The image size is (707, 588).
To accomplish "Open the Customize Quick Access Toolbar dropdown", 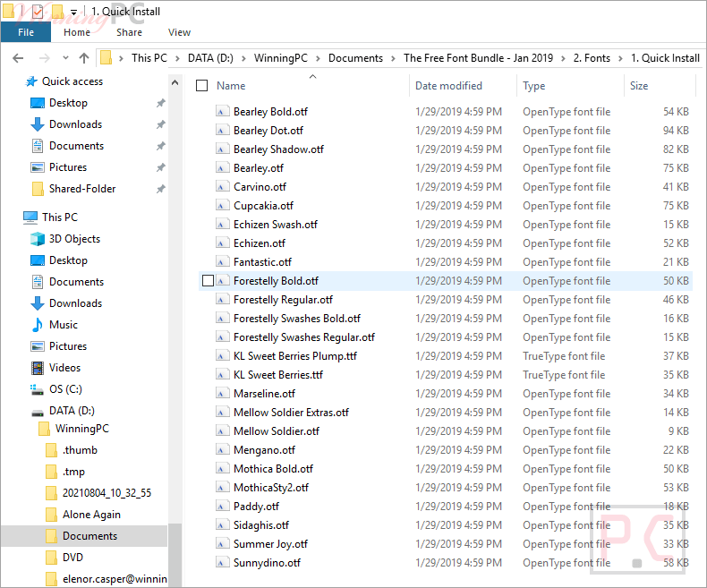I will [x=73, y=13].
